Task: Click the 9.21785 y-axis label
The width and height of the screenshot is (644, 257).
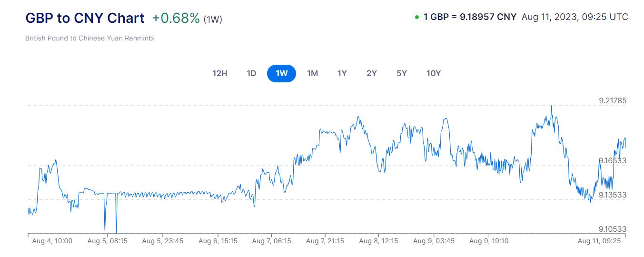Action: coord(613,100)
